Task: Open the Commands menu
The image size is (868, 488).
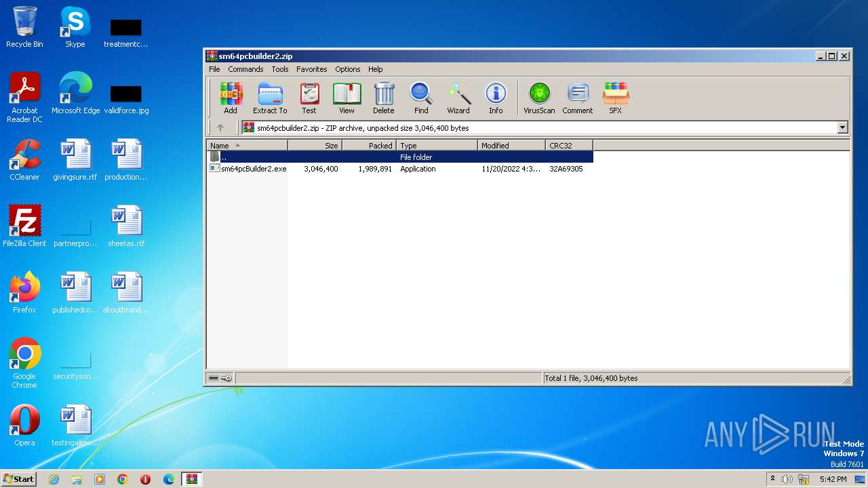Action: (x=245, y=69)
